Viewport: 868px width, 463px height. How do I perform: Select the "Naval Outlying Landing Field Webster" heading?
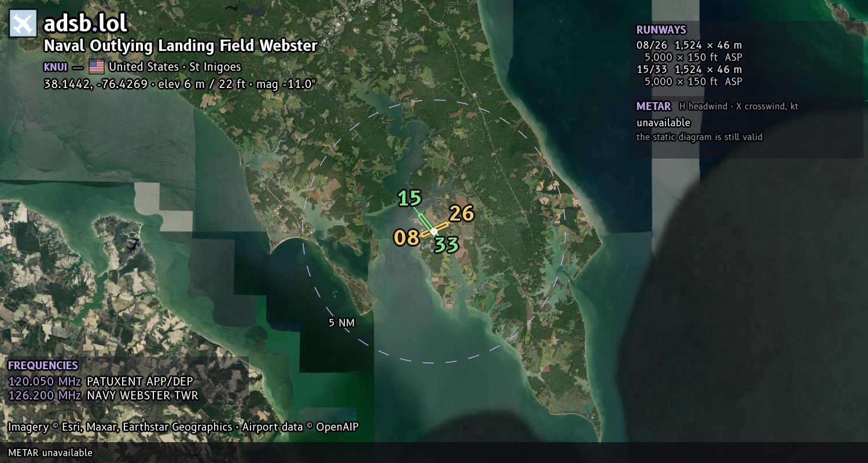181,46
